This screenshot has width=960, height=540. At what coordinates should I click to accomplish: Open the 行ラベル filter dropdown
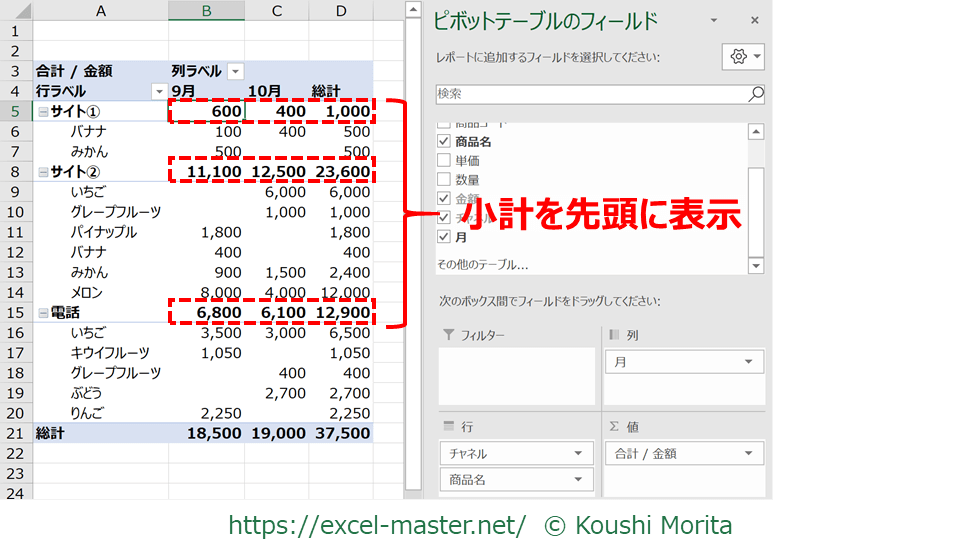point(157,92)
